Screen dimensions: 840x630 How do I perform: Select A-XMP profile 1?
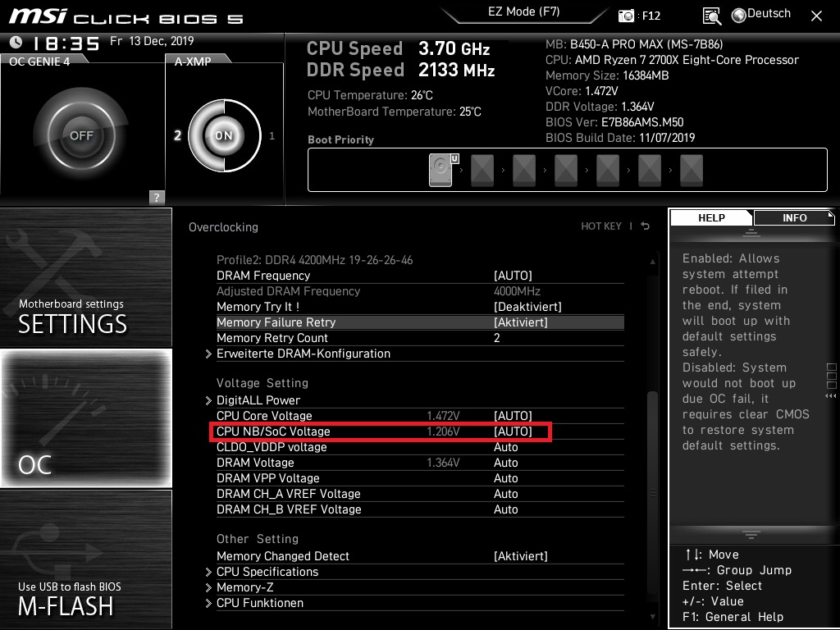coord(272,136)
